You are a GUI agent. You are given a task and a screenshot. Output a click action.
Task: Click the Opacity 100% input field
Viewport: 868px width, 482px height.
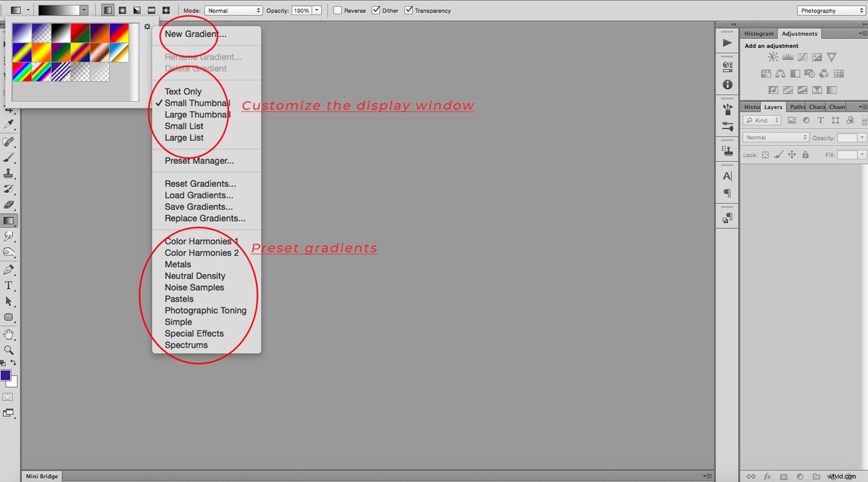[x=301, y=10]
